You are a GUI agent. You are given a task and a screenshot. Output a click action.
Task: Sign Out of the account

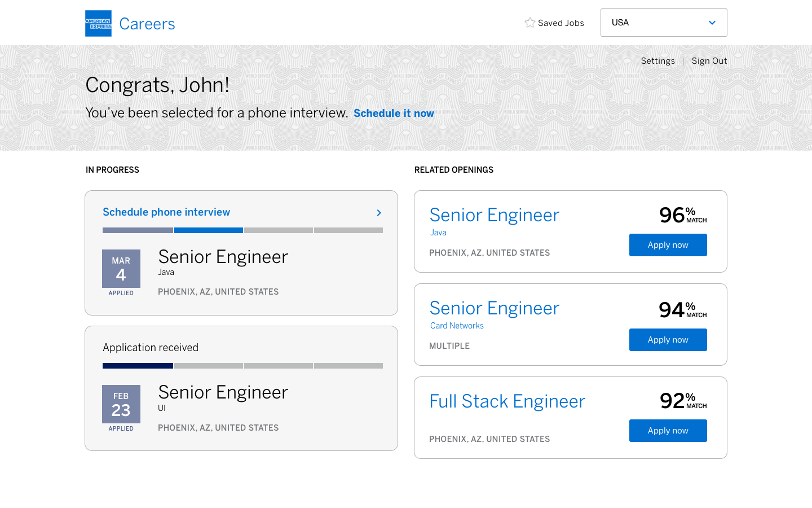pos(709,61)
